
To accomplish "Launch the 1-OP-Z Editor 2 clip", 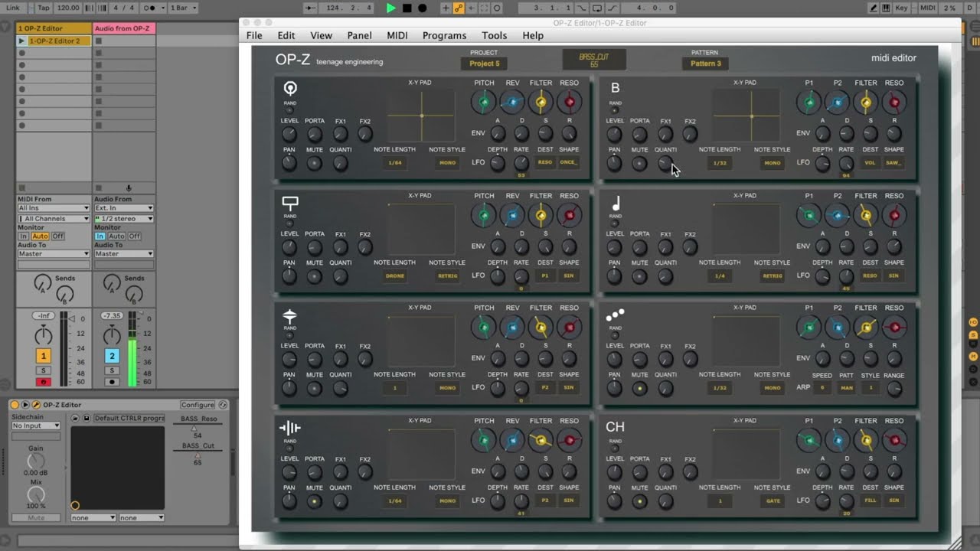I will [x=21, y=41].
